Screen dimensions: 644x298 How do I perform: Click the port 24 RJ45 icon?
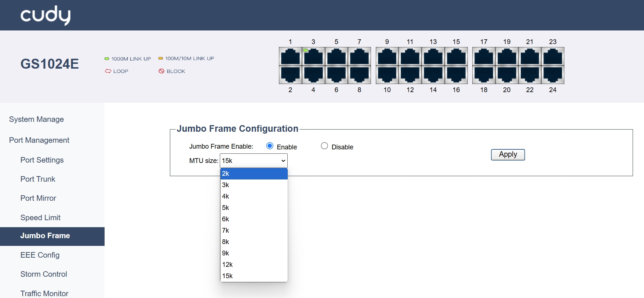click(553, 74)
